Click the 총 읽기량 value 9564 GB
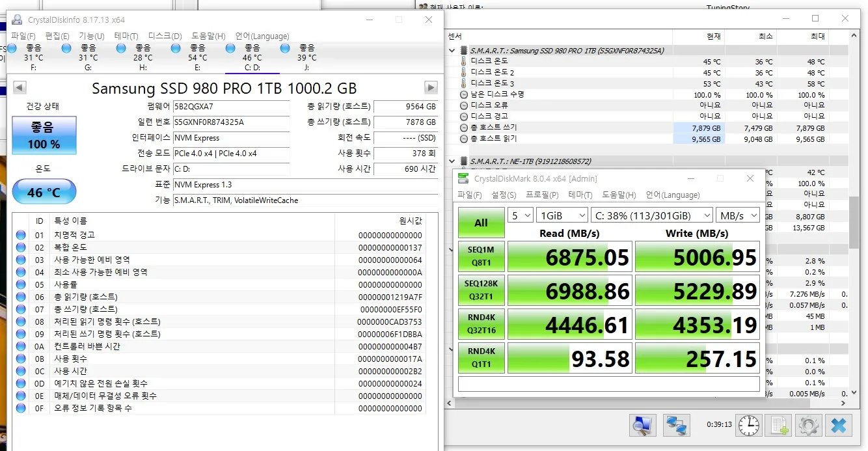868x451 pixels. (x=406, y=107)
